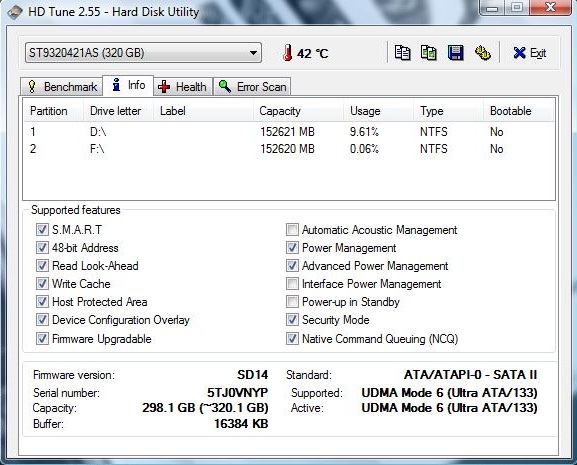Click the Usage column header
Screen dimensions: 577x465
378,111
